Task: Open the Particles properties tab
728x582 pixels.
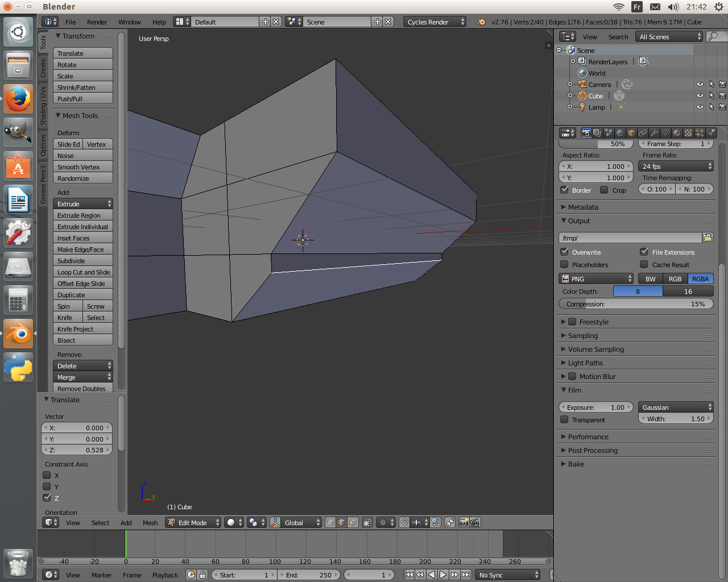Action: click(x=700, y=133)
